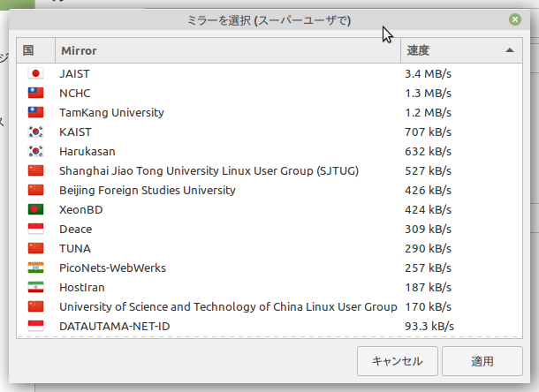Click the 1.3 MB/s speed value

[428, 93]
